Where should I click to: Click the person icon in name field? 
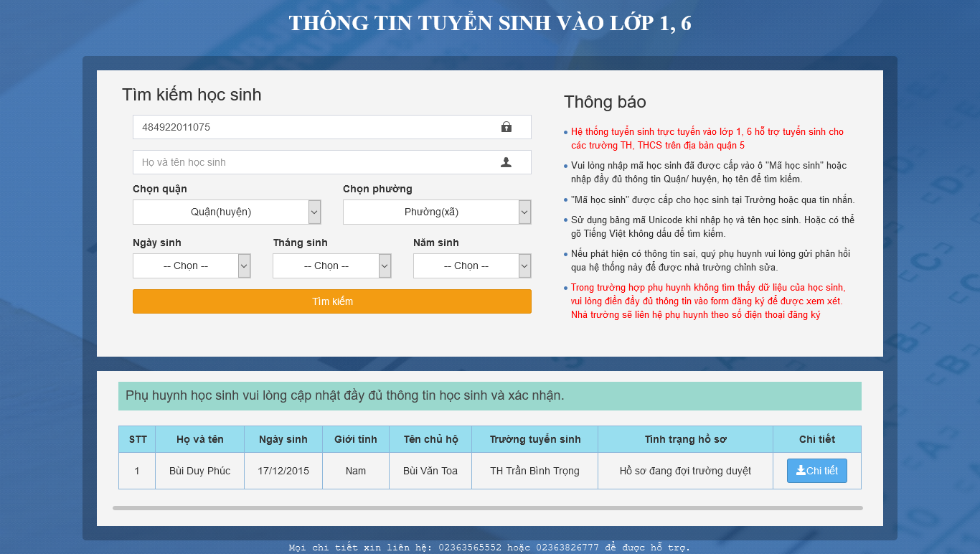pyautogui.click(x=506, y=162)
